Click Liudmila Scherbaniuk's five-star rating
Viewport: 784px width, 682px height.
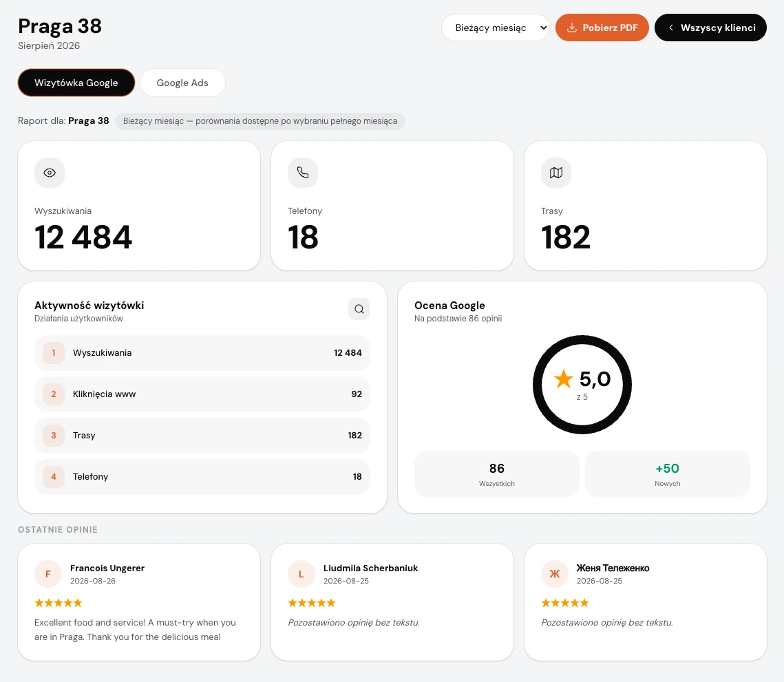tap(312, 603)
